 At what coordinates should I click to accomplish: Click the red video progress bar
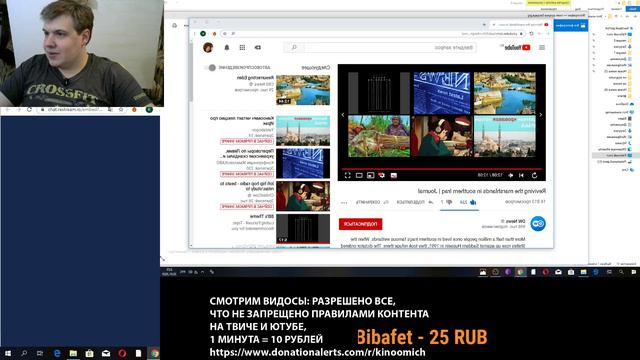tap(442, 169)
